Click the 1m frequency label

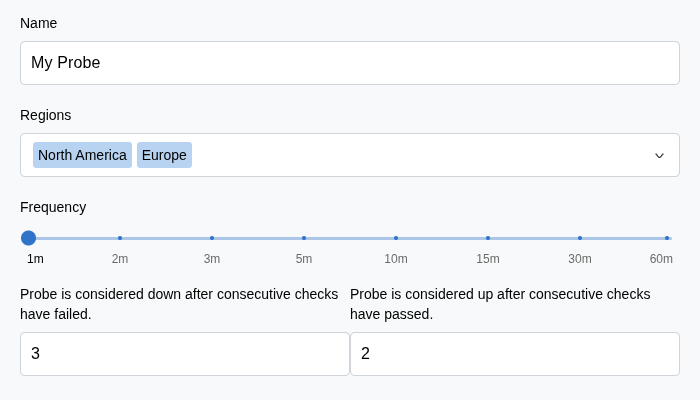(35, 259)
